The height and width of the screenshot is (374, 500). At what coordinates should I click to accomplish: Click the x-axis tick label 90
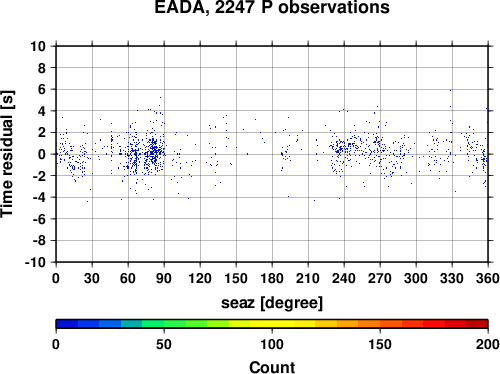pyautogui.click(x=164, y=278)
